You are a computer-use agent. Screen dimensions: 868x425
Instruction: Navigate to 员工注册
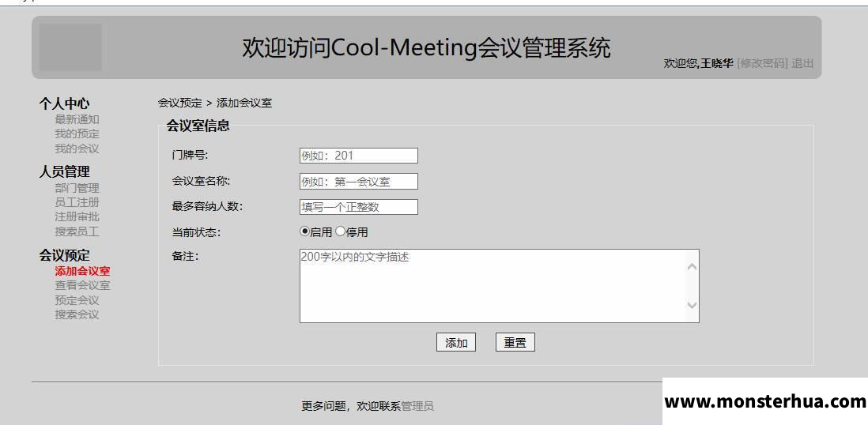coord(77,202)
